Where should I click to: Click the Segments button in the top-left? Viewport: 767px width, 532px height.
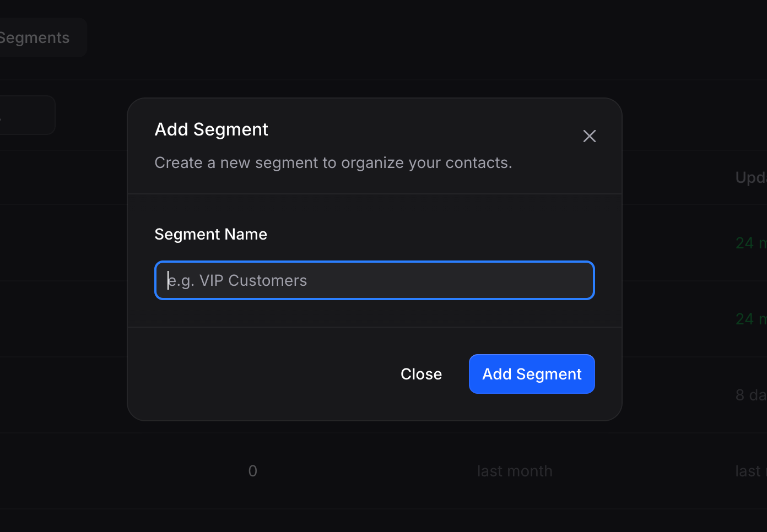click(34, 37)
